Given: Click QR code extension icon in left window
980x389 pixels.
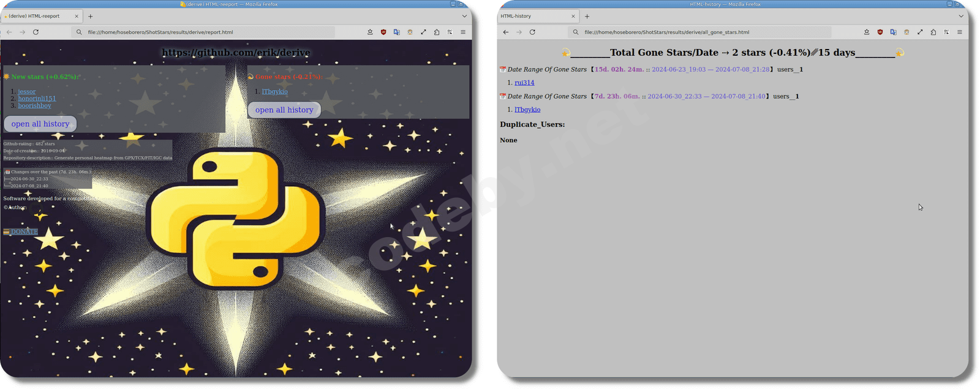Looking at the screenshot, I should click(x=450, y=32).
